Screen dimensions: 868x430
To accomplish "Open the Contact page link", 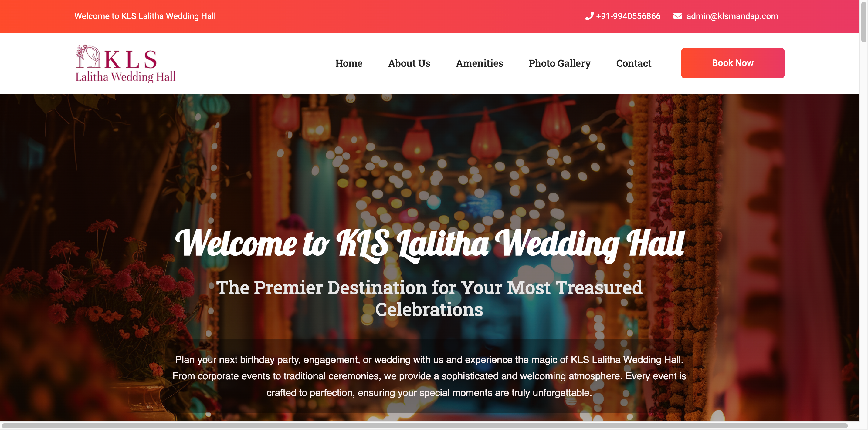I will click(x=633, y=63).
